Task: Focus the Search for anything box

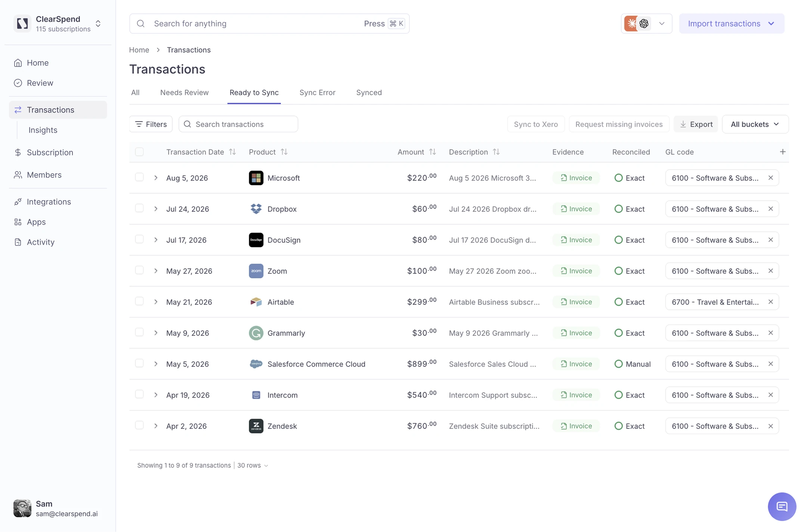Action: [269, 24]
